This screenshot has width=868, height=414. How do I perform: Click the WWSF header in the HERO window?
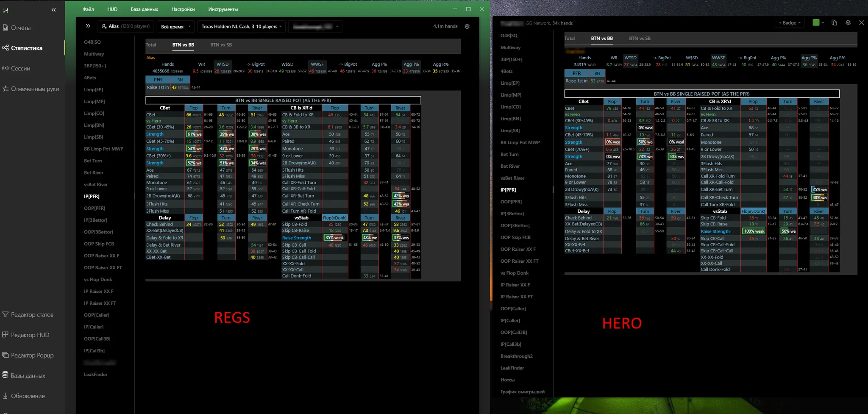718,58
